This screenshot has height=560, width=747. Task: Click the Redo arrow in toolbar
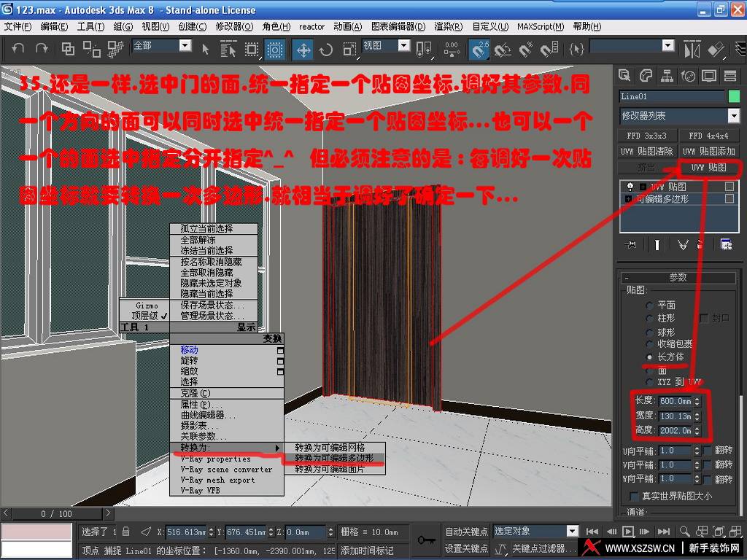tap(42, 49)
